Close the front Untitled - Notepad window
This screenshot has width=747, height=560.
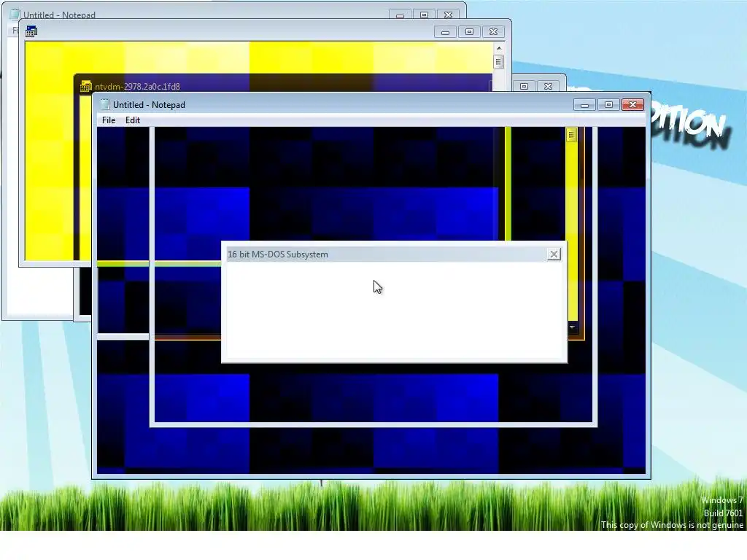[632, 105]
